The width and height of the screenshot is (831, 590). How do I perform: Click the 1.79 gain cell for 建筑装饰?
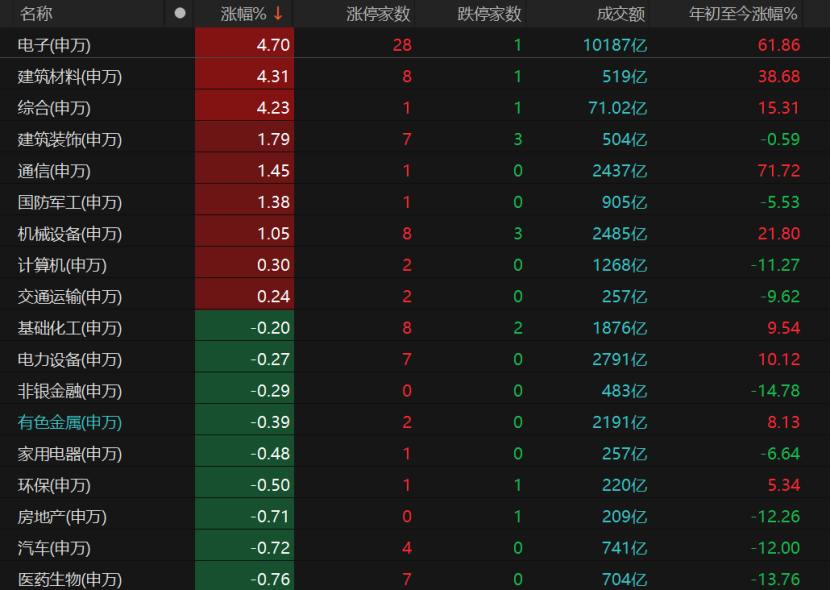click(244, 139)
